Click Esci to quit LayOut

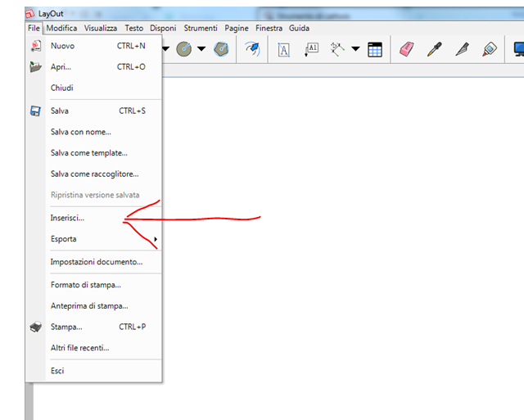[57, 370]
